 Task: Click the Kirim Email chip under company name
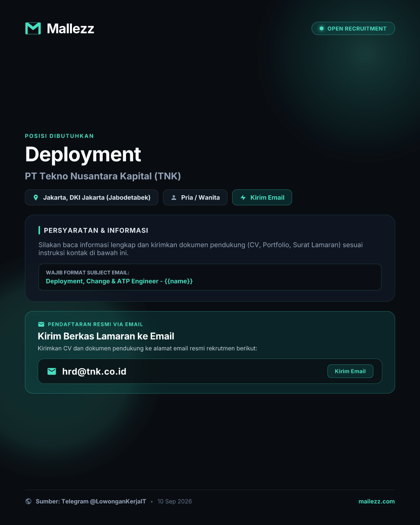(x=262, y=198)
